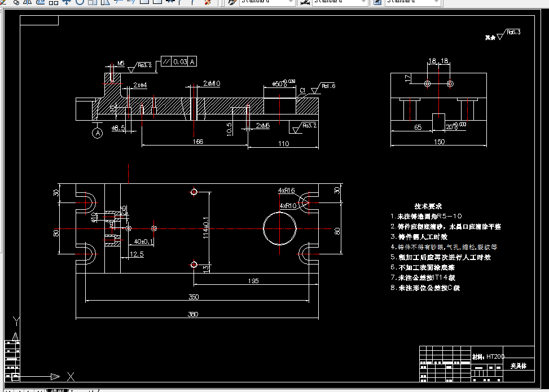
Task: Select the Rotate tool circular icon
Action: tap(80, 2)
